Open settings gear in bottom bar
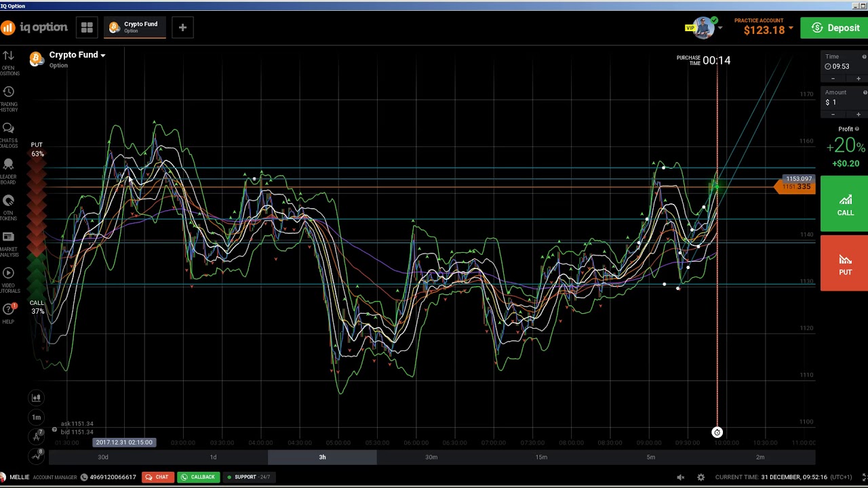The width and height of the screenshot is (868, 488). click(701, 477)
